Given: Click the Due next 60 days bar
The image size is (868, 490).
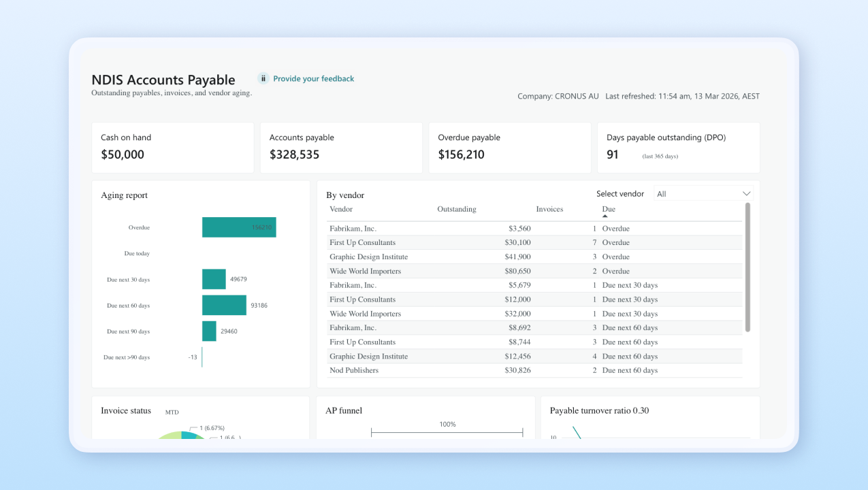Looking at the screenshot, I should (223, 305).
